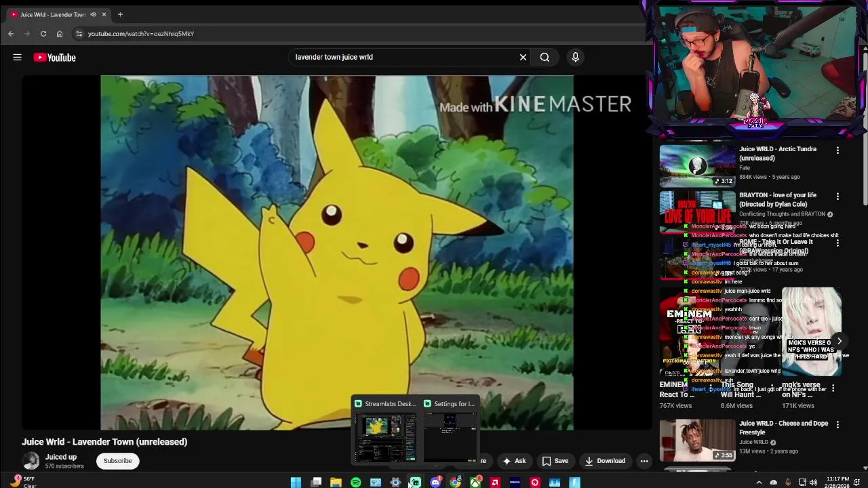Screen dimensions: 868x488
Task: Open options menu for Arctic Tundra video
Action: tap(837, 150)
